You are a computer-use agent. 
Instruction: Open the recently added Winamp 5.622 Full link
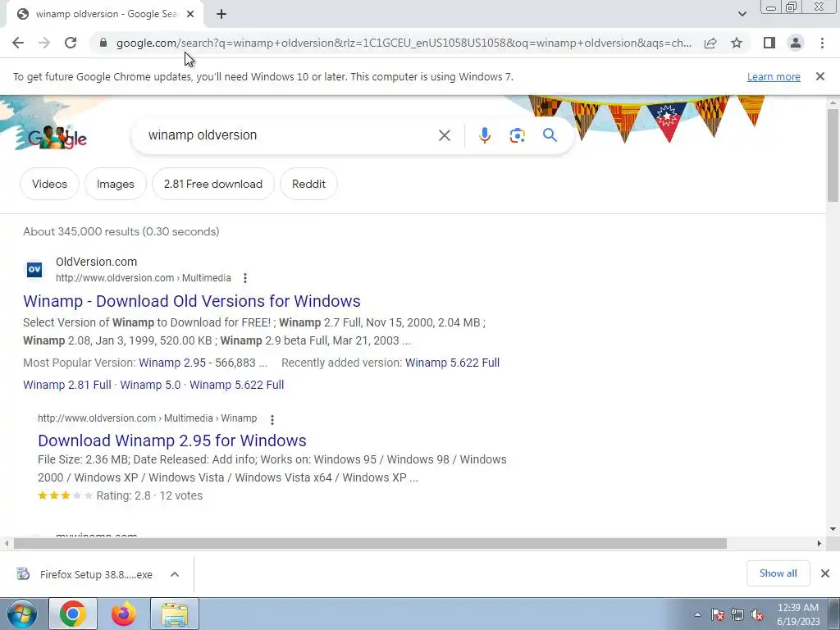tap(452, 363)
